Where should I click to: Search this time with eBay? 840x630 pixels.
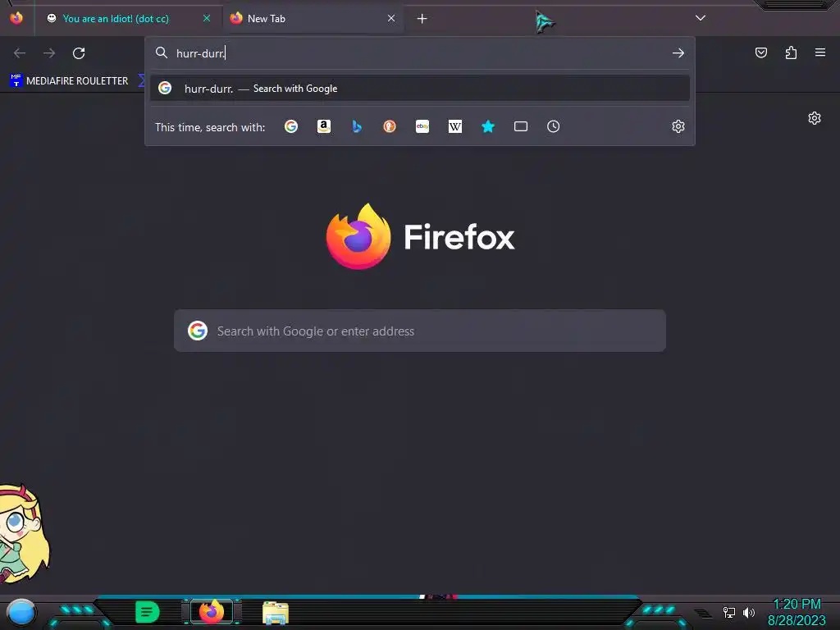coord(422,126)
